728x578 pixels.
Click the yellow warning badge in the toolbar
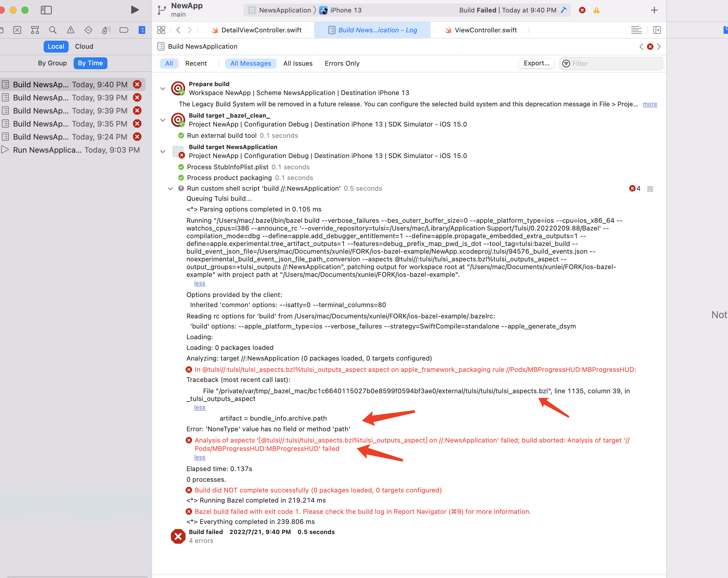pyautogui.click(x=596, y=10)
